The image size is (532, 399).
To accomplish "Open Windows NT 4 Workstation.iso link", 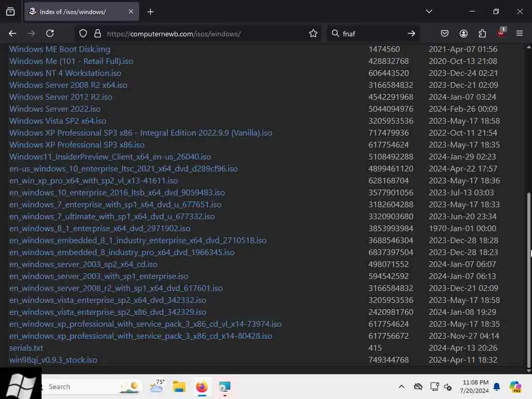I will pos(65,73).
